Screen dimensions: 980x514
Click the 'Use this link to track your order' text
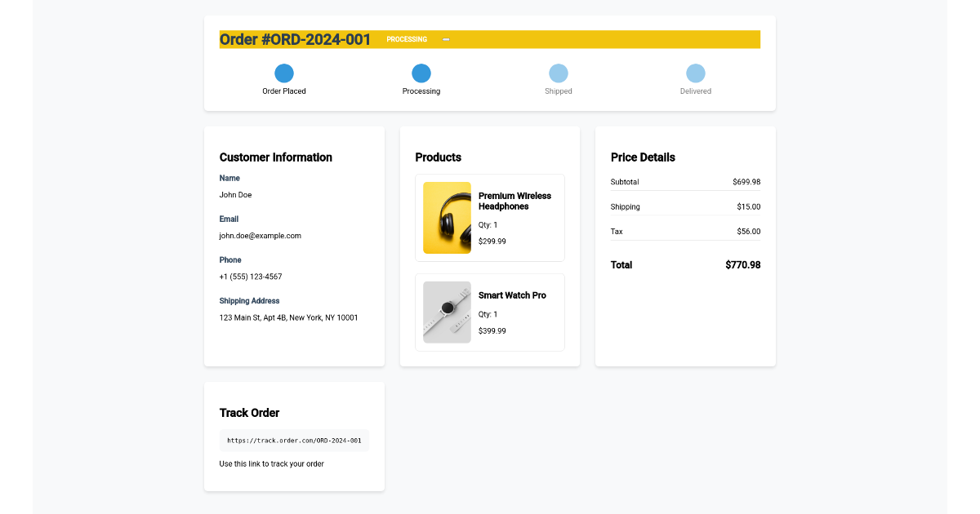coord(271,463)
